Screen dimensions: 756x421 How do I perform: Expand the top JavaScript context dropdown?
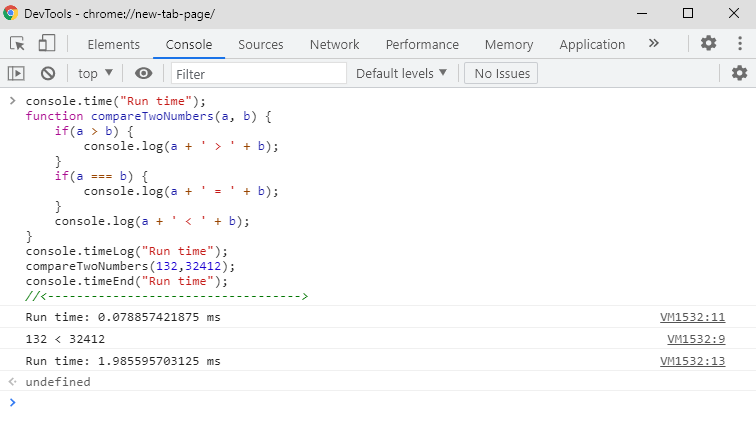pyautogui.click(x=96, y=73)
